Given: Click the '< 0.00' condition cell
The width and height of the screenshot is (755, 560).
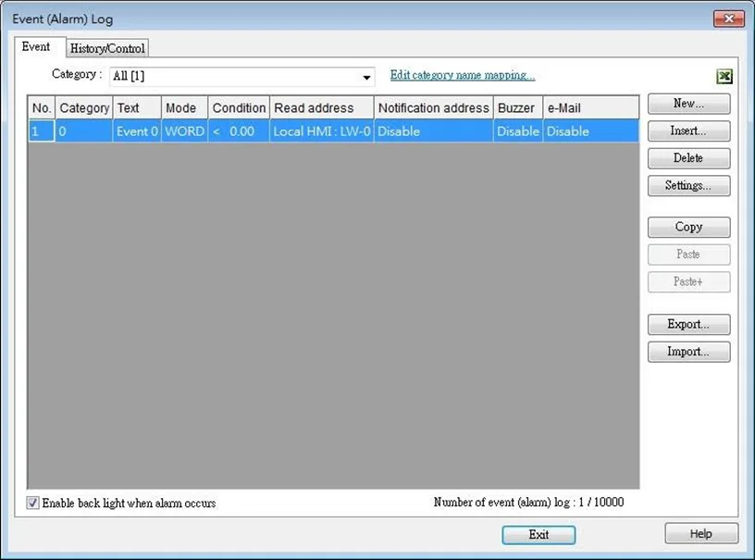Looking at the screenshot, I should pyautogui.click(x=240, y=131).
